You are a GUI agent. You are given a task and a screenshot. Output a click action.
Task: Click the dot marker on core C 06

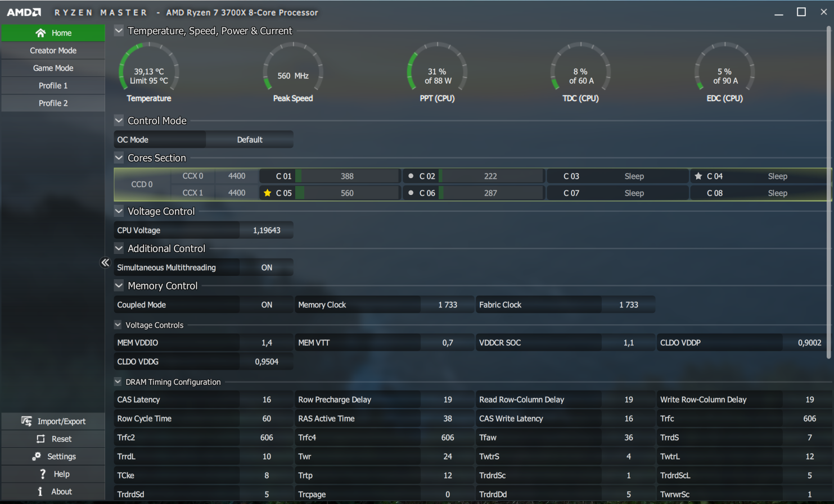click(411, 193)
